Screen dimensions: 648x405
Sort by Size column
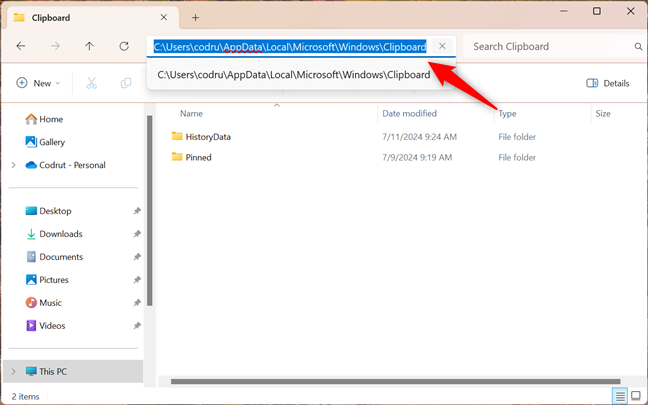click(603, 114)
